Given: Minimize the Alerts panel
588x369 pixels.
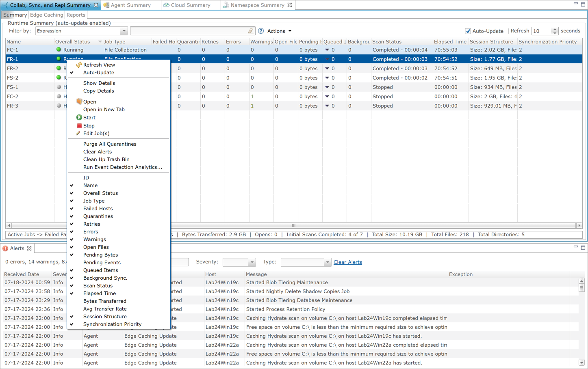Looking at the screenshot, I should point(575,247).
